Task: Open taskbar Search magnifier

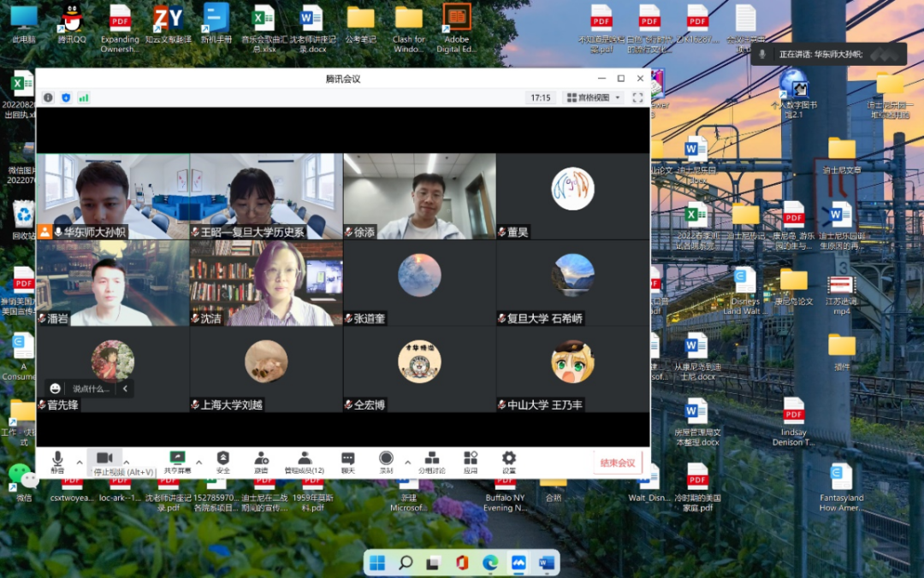Action: [x=406, y=563]
